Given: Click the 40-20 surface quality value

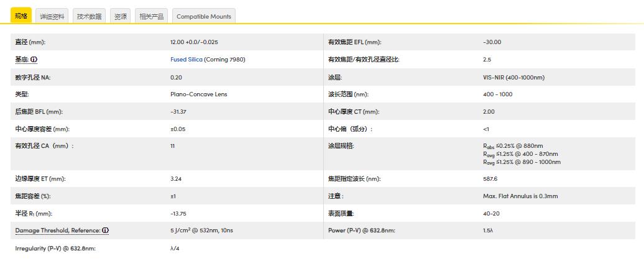Looking at the screenshot, I should [x=491, y=213].
